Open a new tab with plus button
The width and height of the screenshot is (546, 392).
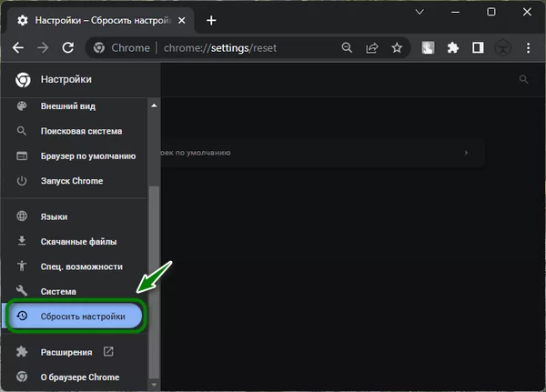[211, 20]
